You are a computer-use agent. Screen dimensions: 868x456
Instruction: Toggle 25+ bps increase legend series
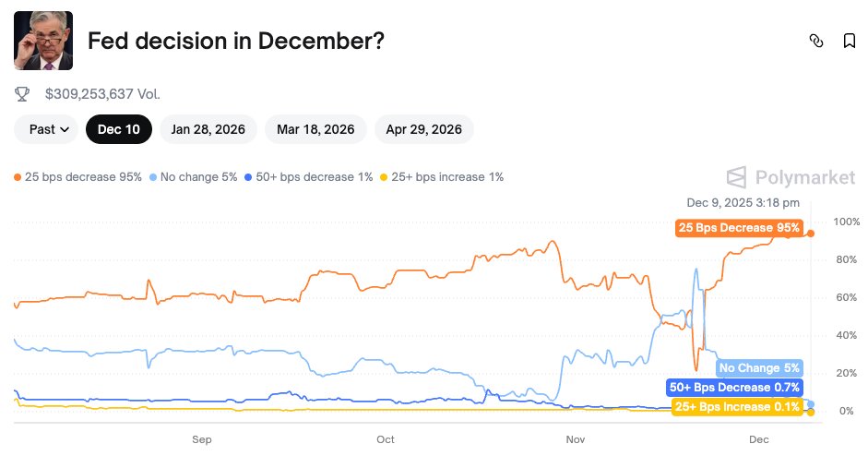pos(442,176)
